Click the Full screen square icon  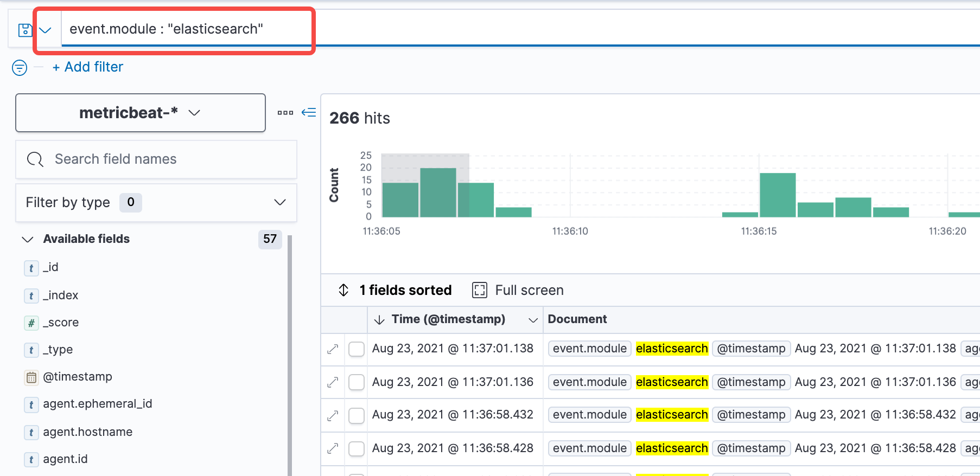point(480,290)
